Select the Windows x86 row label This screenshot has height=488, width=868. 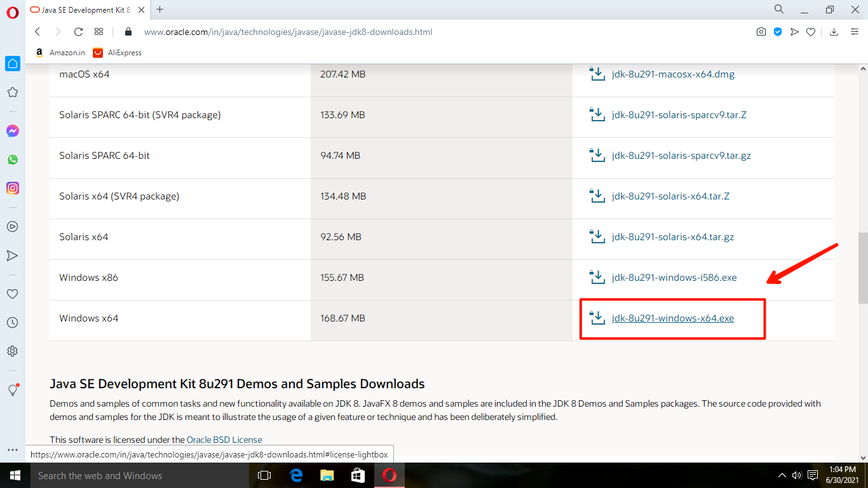[88, 278]
